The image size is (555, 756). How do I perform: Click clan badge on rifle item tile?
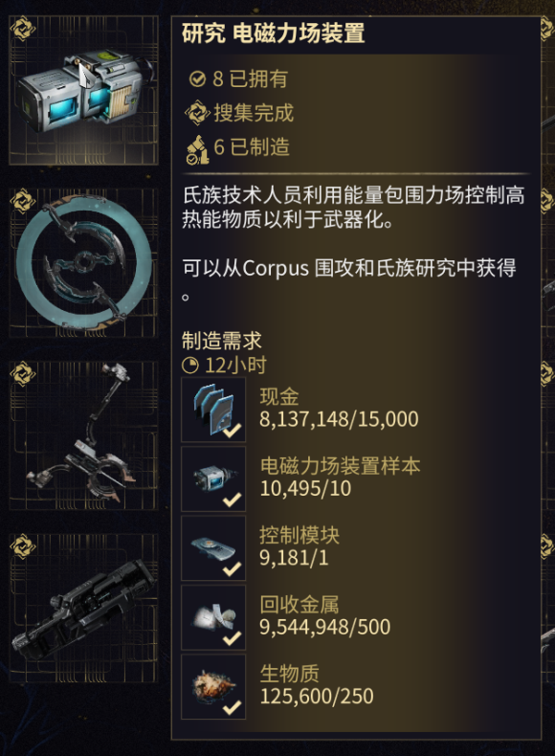click(x=23, y=546)
